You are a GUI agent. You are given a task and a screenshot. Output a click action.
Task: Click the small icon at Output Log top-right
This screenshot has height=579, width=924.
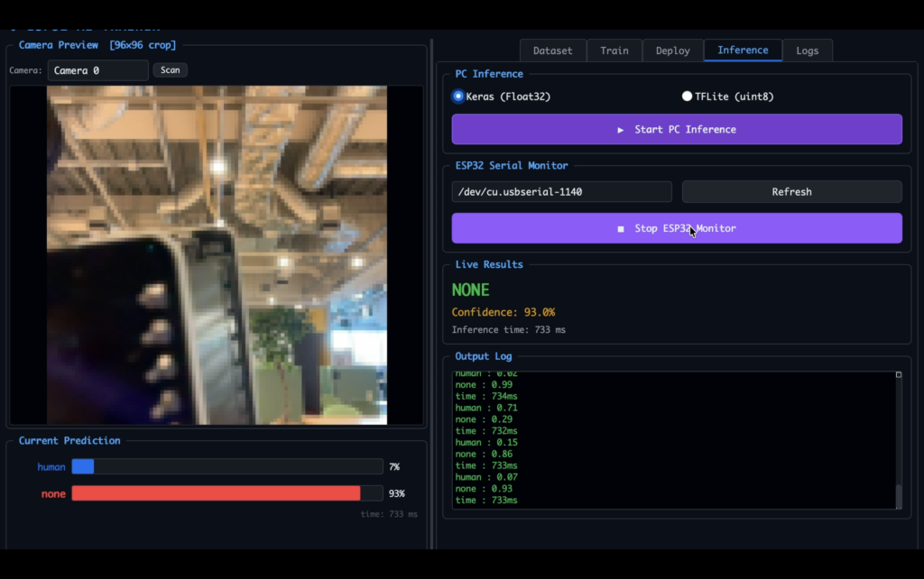pyautogui.click(x=899, y=374)
